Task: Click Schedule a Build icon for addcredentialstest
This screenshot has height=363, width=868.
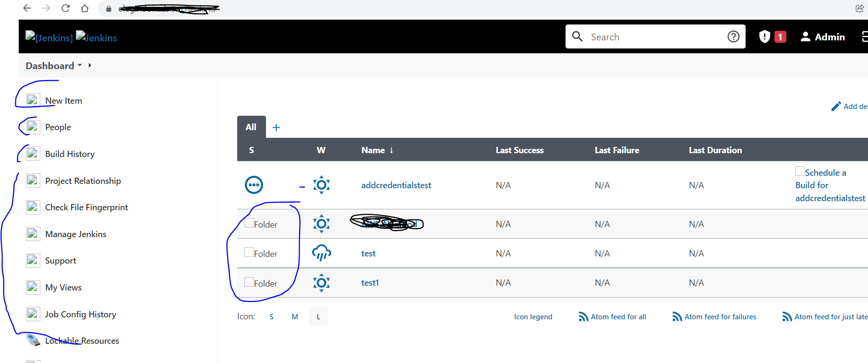Action: click(x=800, y=171)
